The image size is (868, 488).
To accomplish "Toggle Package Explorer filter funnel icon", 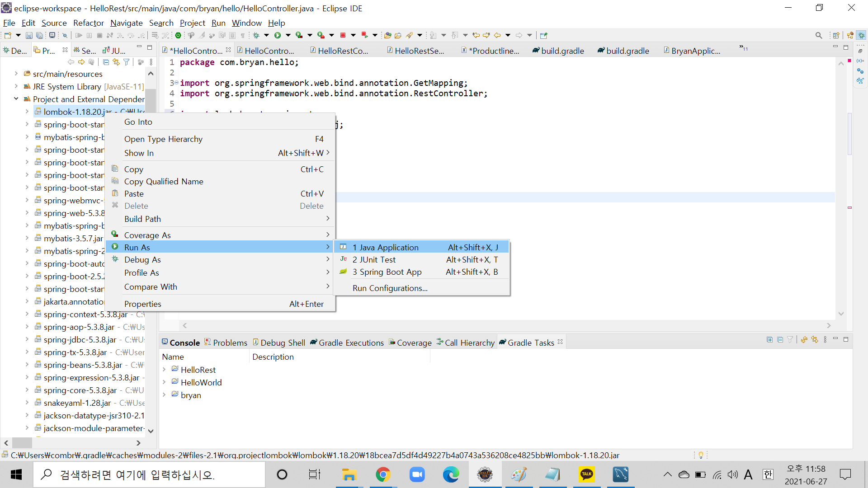I will [127, 62].
